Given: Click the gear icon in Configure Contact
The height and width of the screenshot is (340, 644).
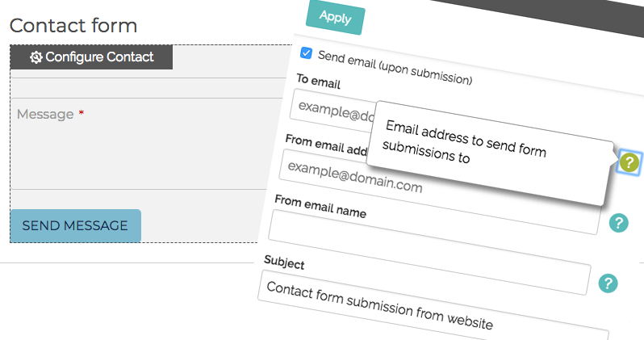Looking at the screenshot, I should pyautogui.click(x=36, y=57).
